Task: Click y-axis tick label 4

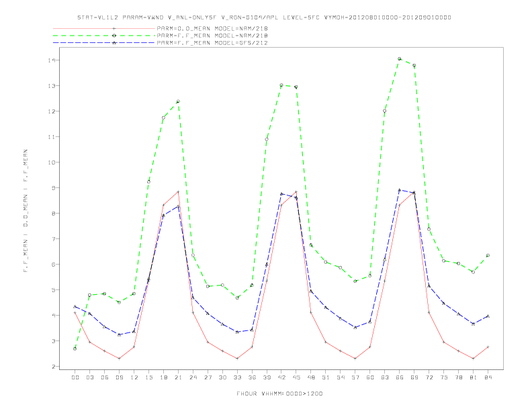Action: click(x=54, y=316)
